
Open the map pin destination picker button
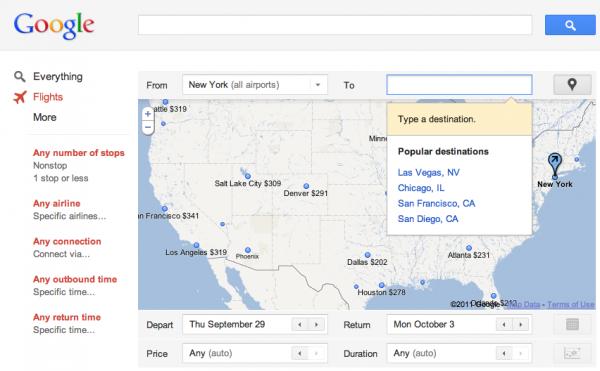click(572, 85)
